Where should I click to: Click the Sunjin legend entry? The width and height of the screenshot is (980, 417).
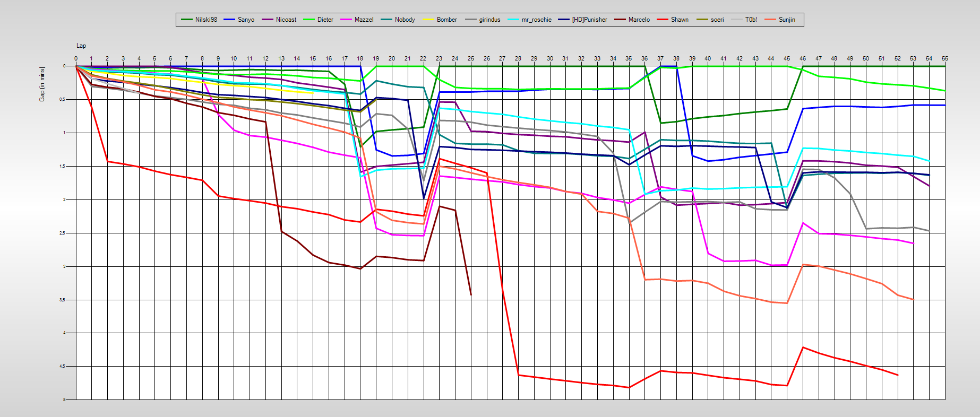point(786,20)
